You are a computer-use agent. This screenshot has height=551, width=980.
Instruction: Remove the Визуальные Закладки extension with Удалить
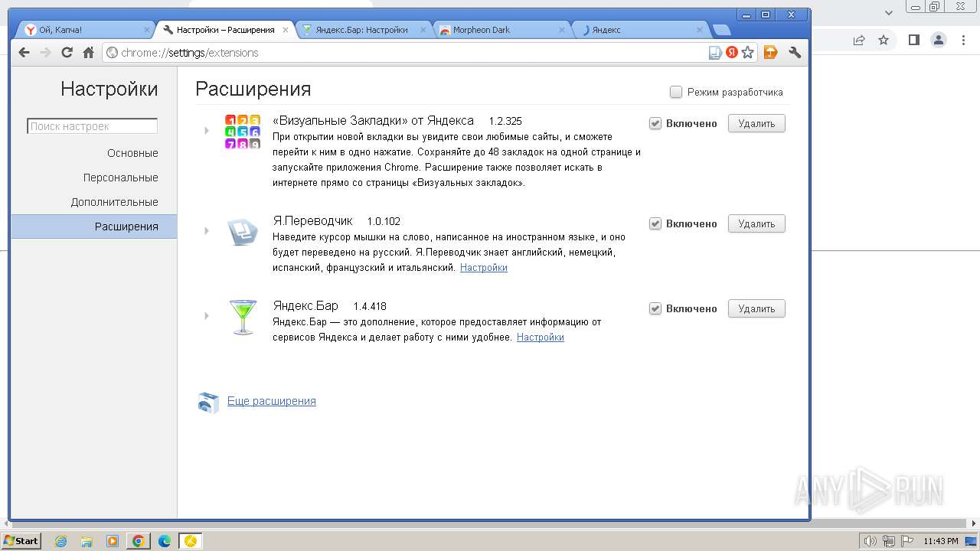pyautogui.click(x=756, y=123)
